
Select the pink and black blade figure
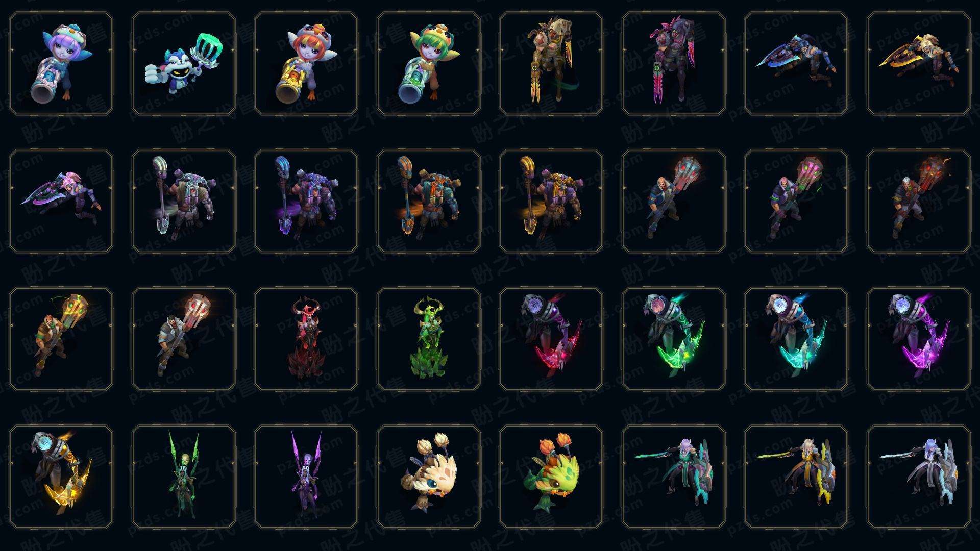point(674,64)
